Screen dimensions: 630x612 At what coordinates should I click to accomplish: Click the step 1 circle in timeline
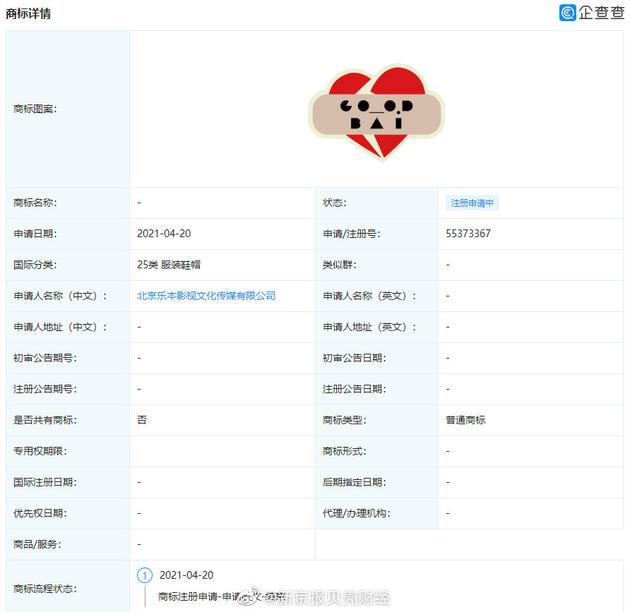pyautogui.click(x=145, y=576)
